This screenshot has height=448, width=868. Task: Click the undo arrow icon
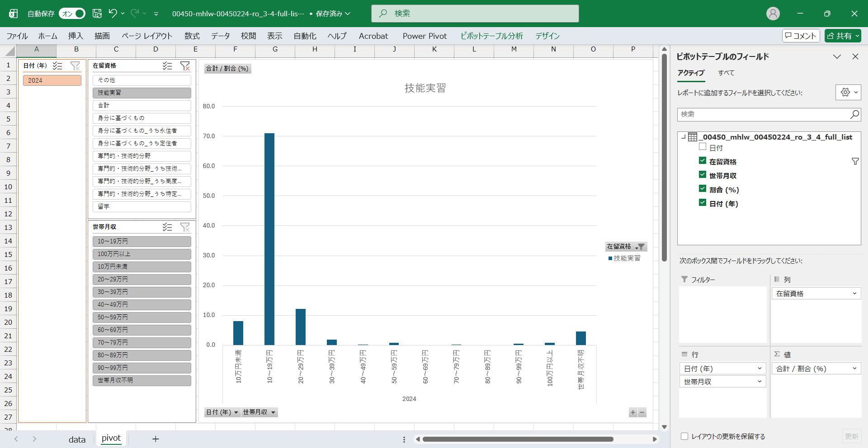[x=113, y=14]
